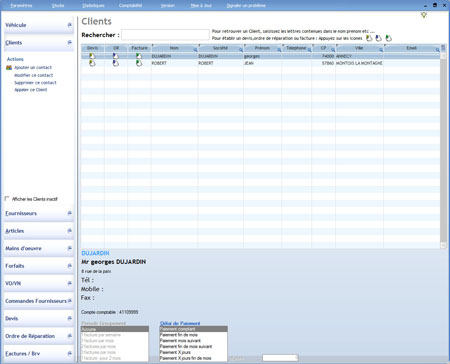Click the Nom column header
Viewport: 450px width, 364px height.
tap(174, 48)
